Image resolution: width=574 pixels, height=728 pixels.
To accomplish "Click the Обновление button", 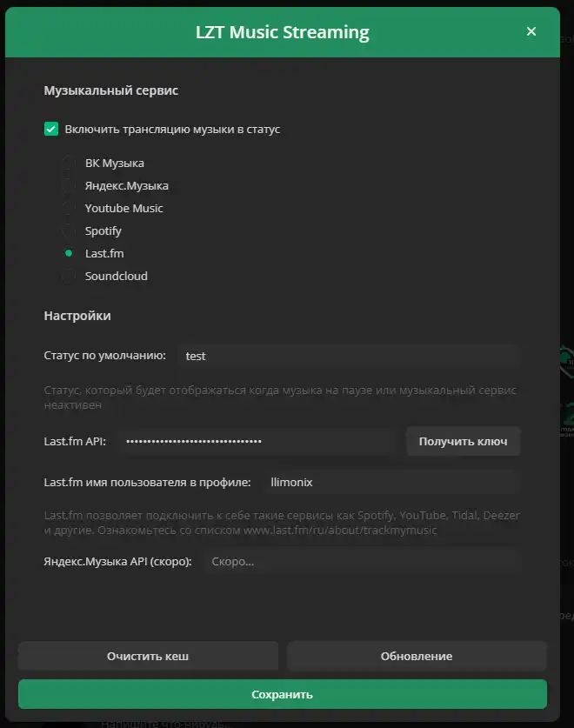I will click(417, 656).
